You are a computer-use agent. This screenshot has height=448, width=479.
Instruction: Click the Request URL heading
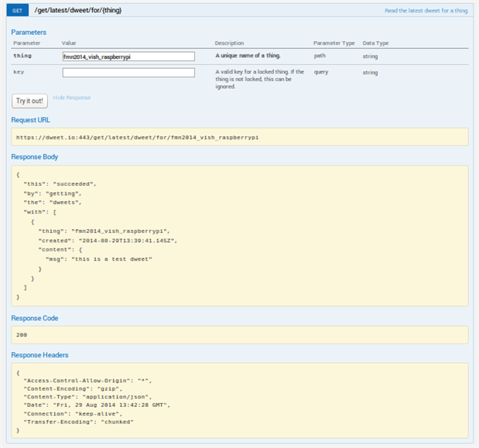33,120
